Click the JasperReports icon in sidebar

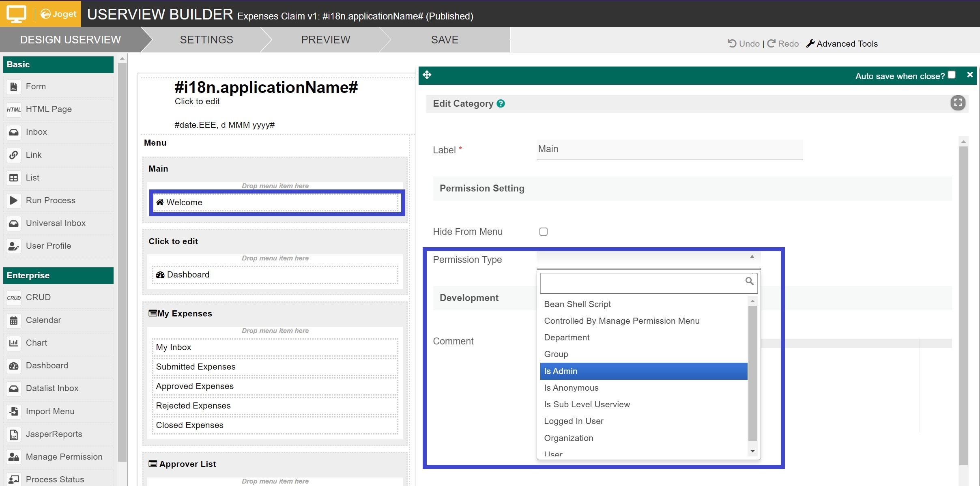click(x=14, y=434)
